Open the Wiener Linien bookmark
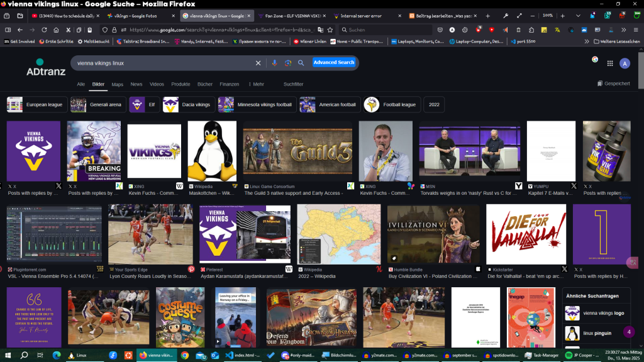Image resolution: width=644 pixels, height=362 pixels. point(309,41)
